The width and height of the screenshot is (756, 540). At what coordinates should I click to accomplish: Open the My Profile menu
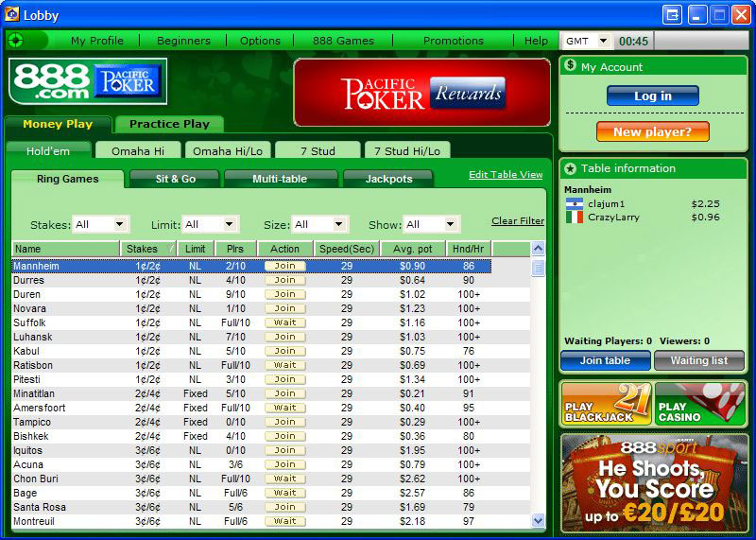pos(97,41)
